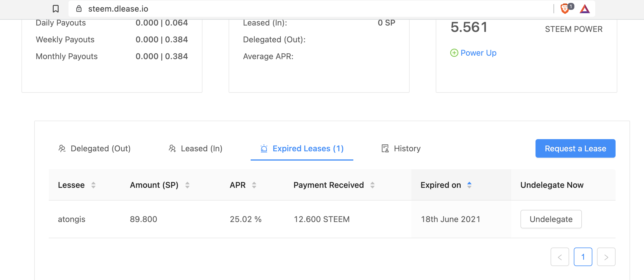The height and width of the screenshot is (280, 644).
Task: Click the green plus Power Up icon
Action: click(454, 53)
